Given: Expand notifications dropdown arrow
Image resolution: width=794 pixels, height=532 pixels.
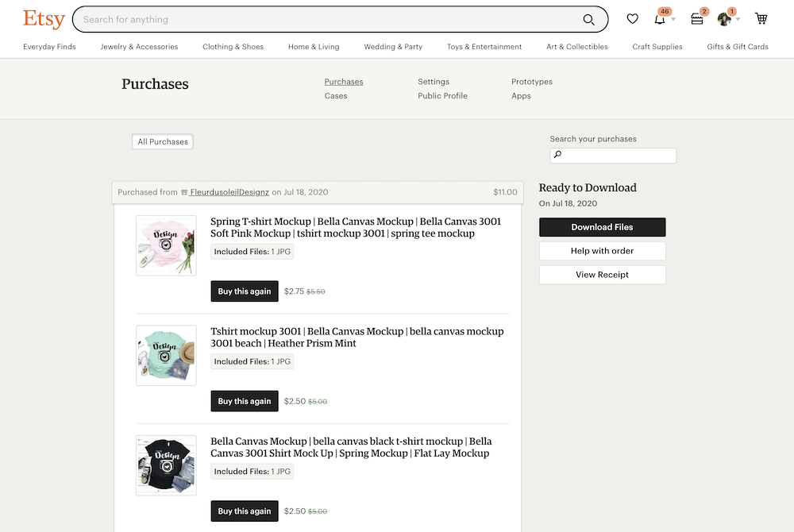Looking at the screenshot, I should [x=673, y=19].
